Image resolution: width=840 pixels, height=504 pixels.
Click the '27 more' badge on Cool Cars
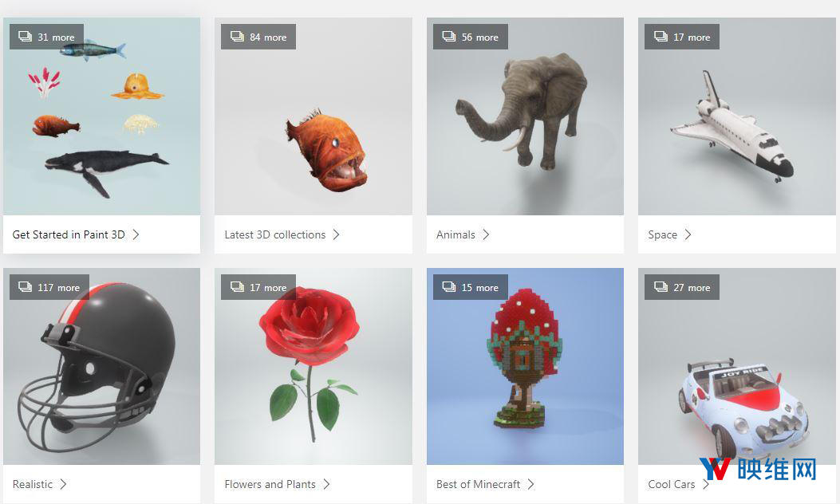(682, 287)
